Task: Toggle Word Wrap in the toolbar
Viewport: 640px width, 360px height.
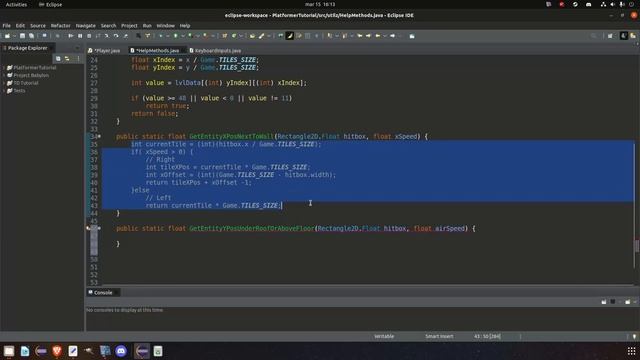Action: click(298, 36)
